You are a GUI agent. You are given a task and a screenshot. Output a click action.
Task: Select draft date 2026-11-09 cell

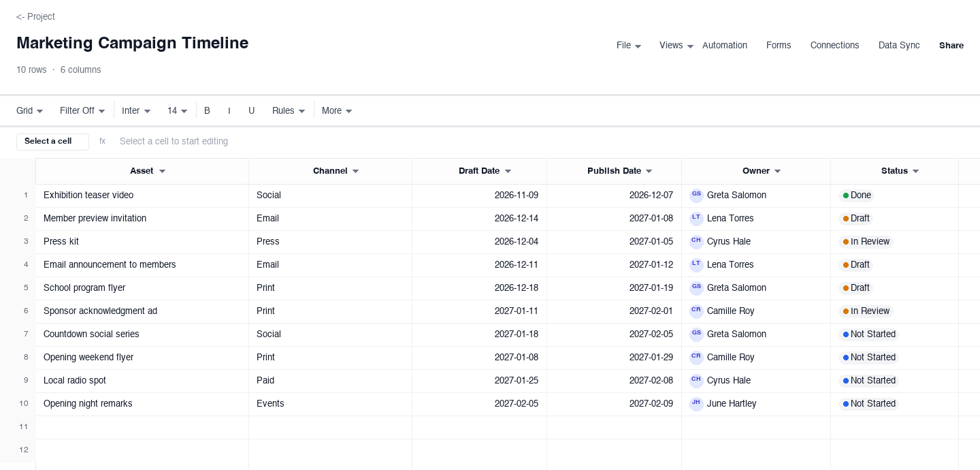(x=480, y=195)
